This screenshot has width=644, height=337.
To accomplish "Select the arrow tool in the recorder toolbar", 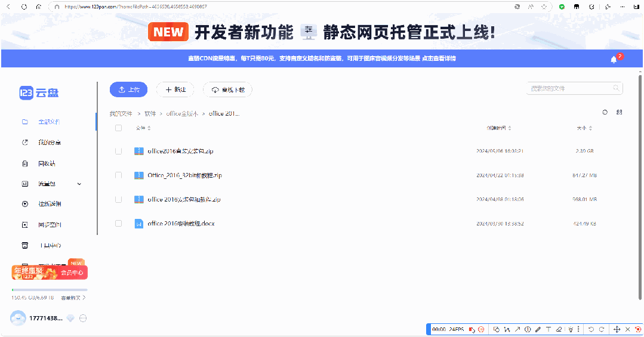I will (x=517, y=329).
